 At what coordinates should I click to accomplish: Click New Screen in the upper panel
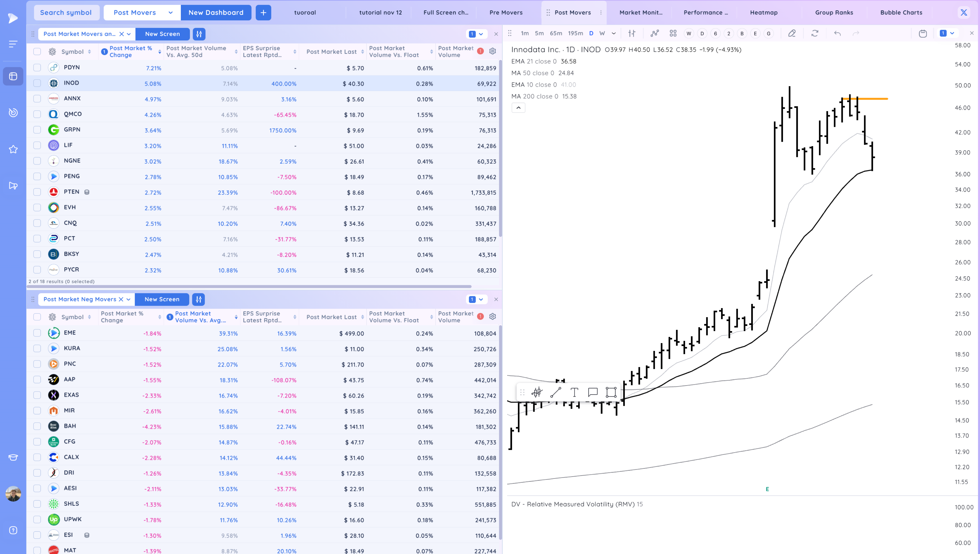coord(162,34)
